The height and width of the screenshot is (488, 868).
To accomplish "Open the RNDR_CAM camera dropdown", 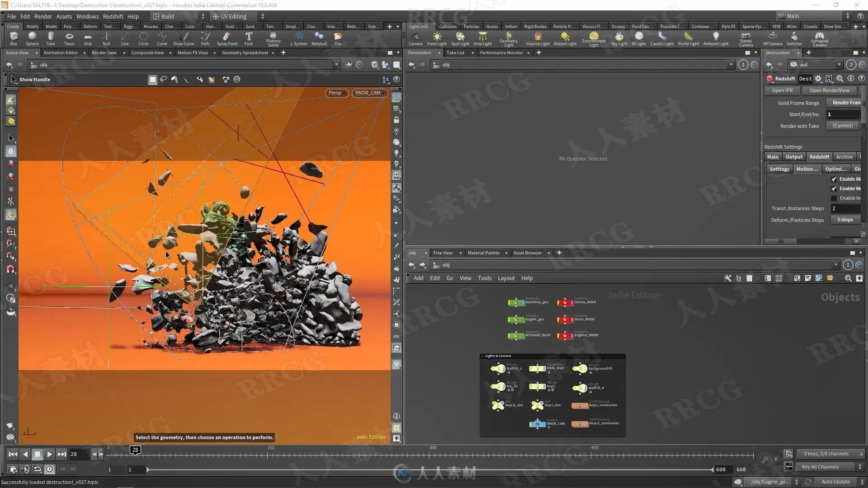I will tap(370, 93).
